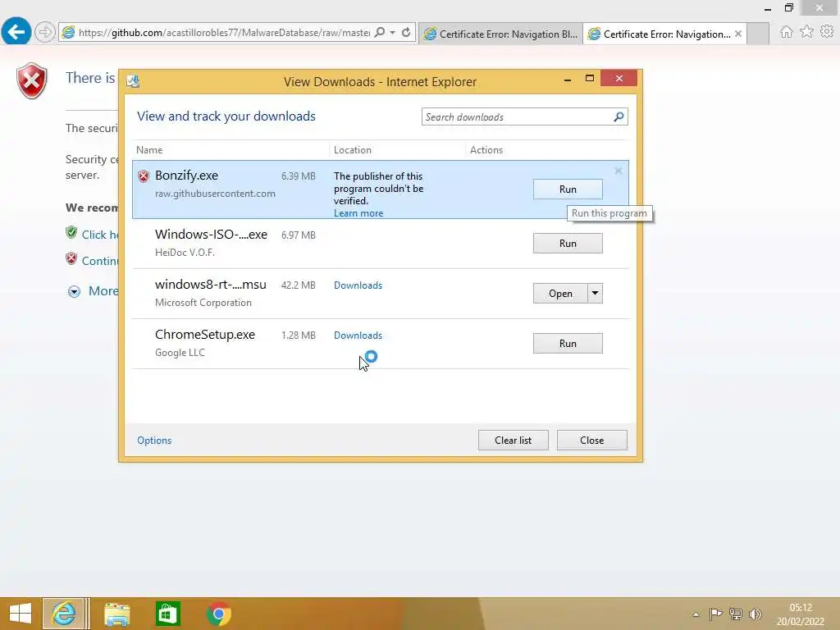Open the address bar autocomplete dropdown arrow

tap(393, 33)
